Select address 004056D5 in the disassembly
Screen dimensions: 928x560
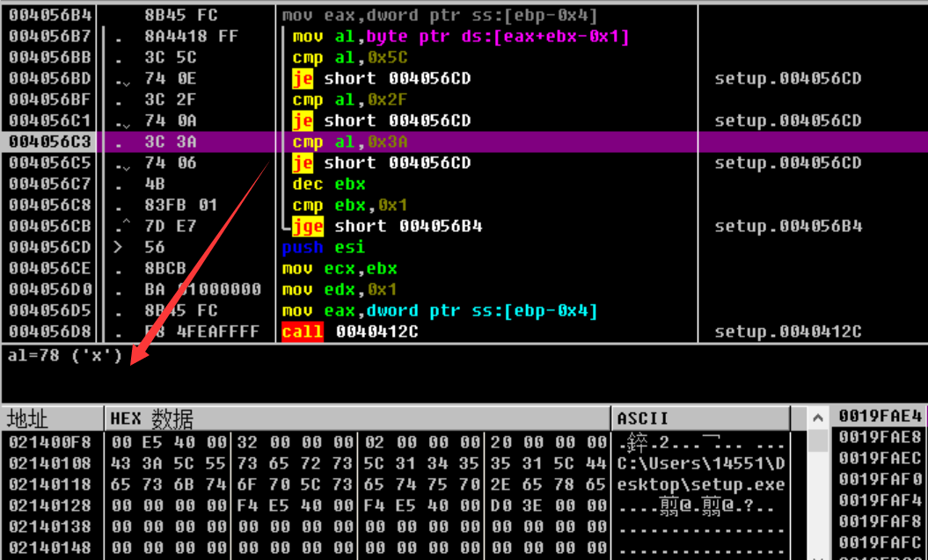(49, 310)
